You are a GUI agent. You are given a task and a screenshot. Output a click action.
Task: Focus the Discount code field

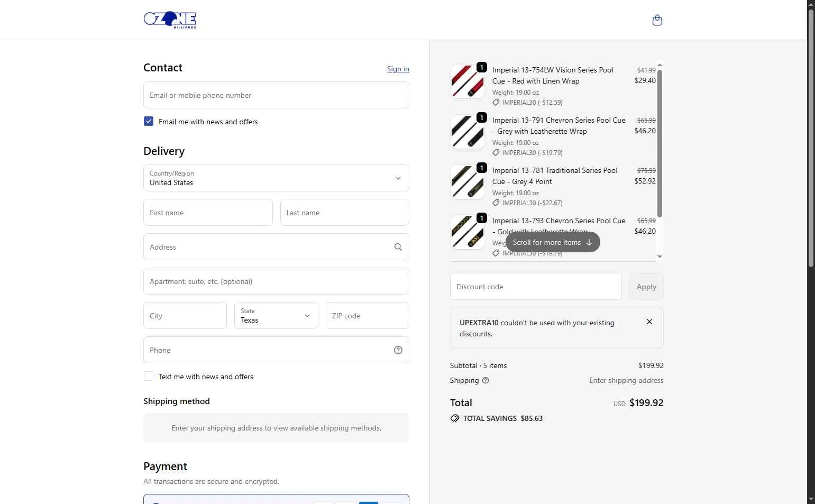click(x=536, y=287)
